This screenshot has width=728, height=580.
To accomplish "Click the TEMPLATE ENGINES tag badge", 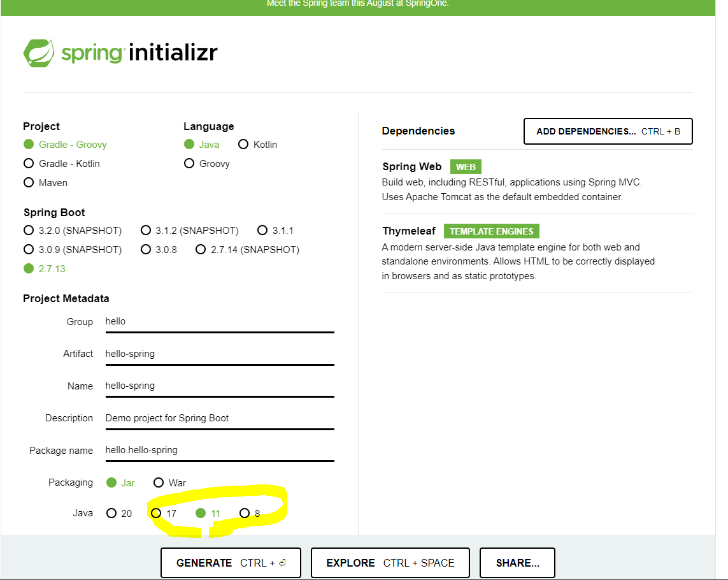I will (x=491, y=231).
